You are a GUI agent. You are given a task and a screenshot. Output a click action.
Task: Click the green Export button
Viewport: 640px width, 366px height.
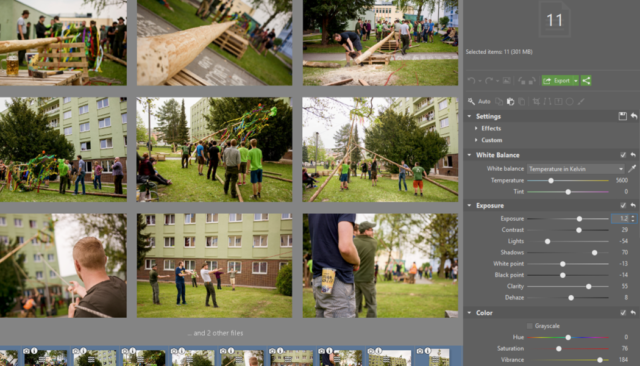coord(557,81)
